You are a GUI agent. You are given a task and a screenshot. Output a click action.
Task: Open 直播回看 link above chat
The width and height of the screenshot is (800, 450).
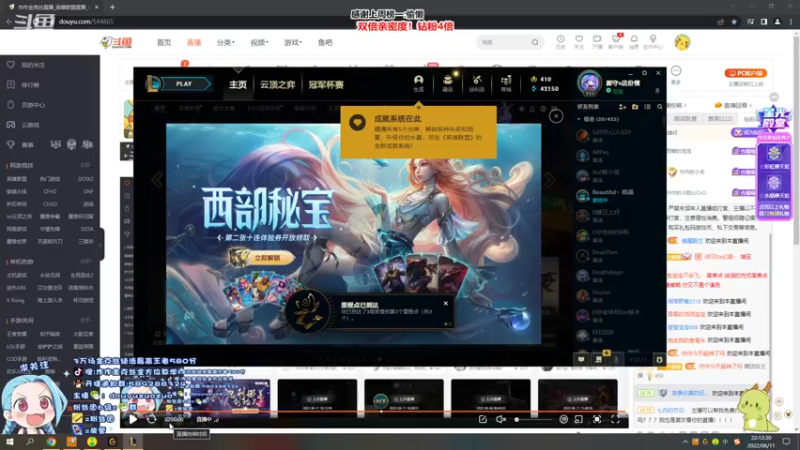pos(734,105)
